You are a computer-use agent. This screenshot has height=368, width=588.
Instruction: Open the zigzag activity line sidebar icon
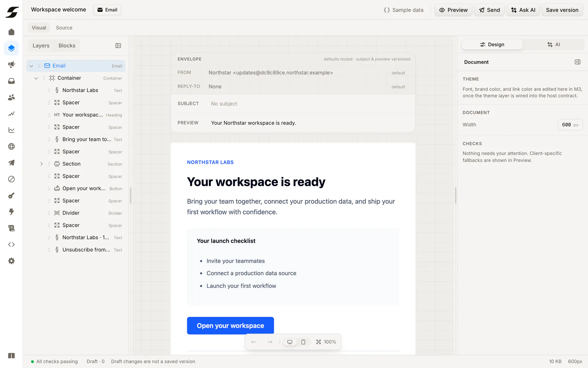[11, 114]
